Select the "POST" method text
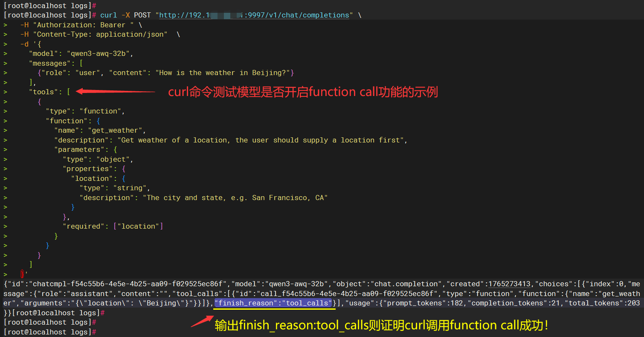644x337 pixels. (142, 15)
